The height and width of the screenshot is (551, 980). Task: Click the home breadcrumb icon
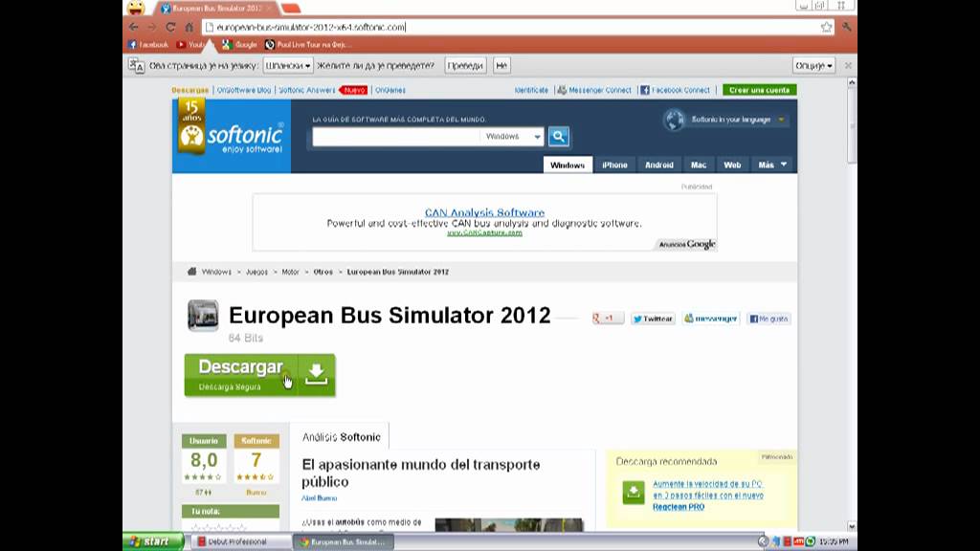point(191,272)
